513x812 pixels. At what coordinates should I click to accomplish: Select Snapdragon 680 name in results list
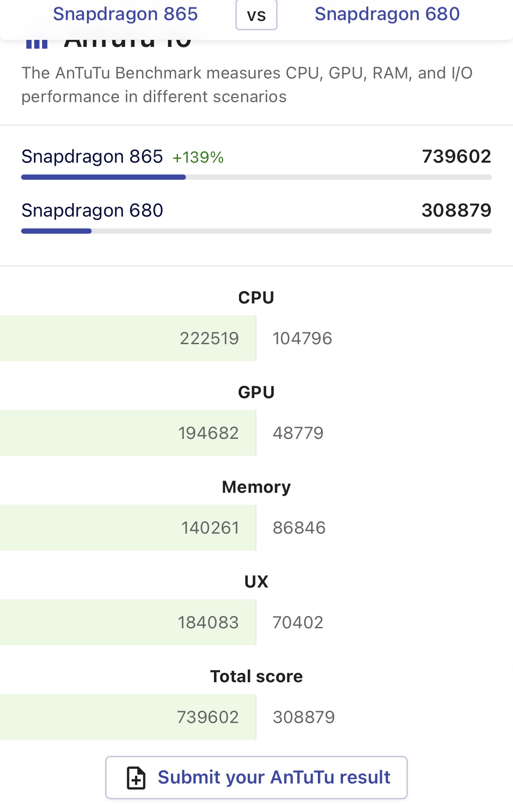point(92,210)
